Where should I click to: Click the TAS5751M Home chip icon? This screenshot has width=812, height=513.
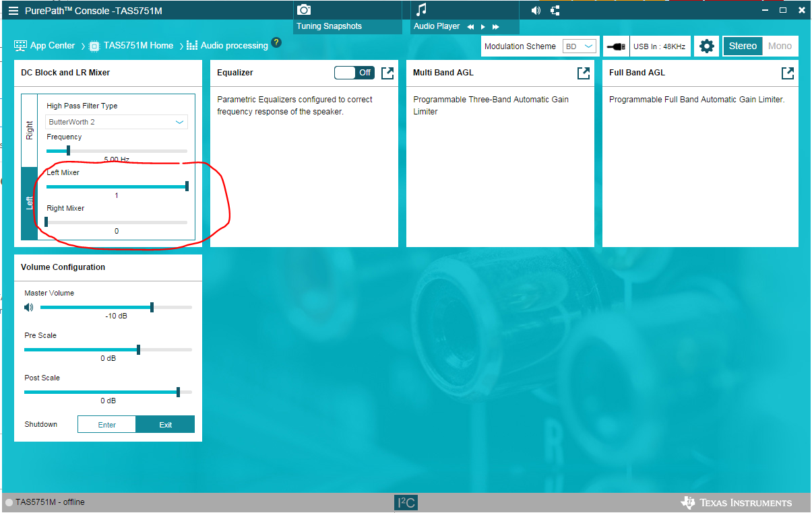click(94, 46)
